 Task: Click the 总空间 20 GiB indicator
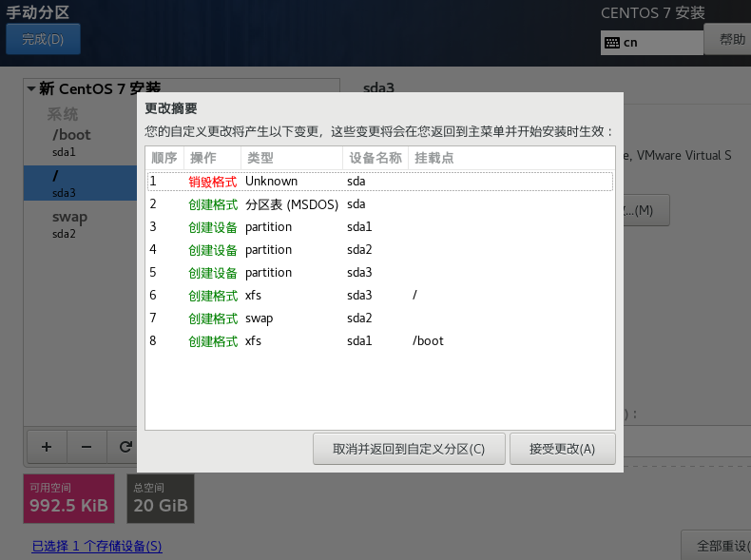(161, 499)
